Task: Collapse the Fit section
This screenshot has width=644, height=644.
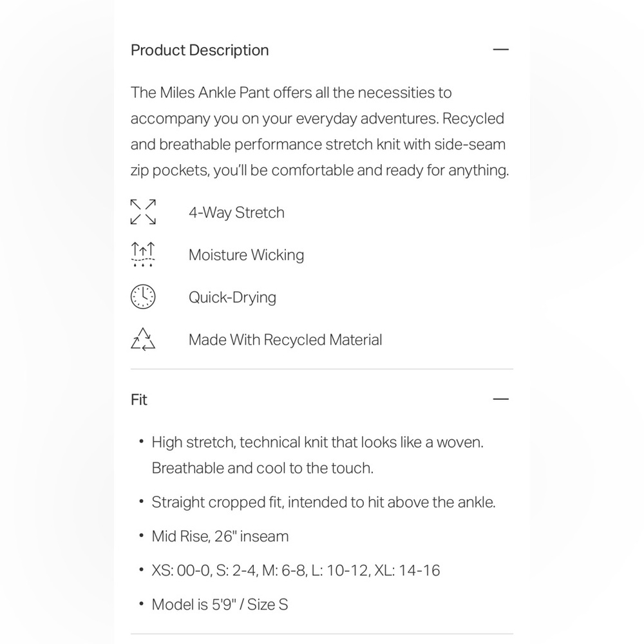Action: [500, 399]
